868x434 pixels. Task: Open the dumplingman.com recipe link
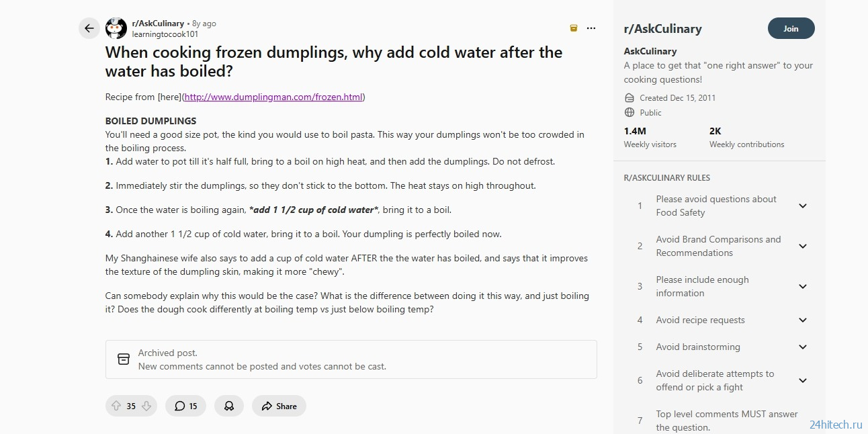pyautogui.click(x=273, y=97)
